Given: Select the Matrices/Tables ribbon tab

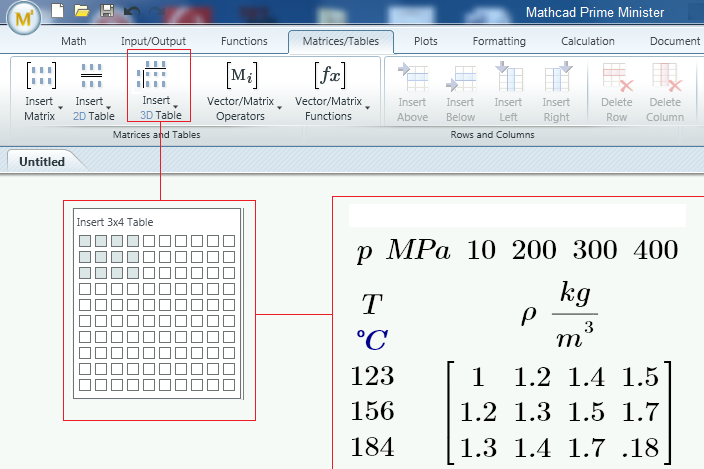Looking at the screenshot, I should pyautogui.click(x=341, y=42).
